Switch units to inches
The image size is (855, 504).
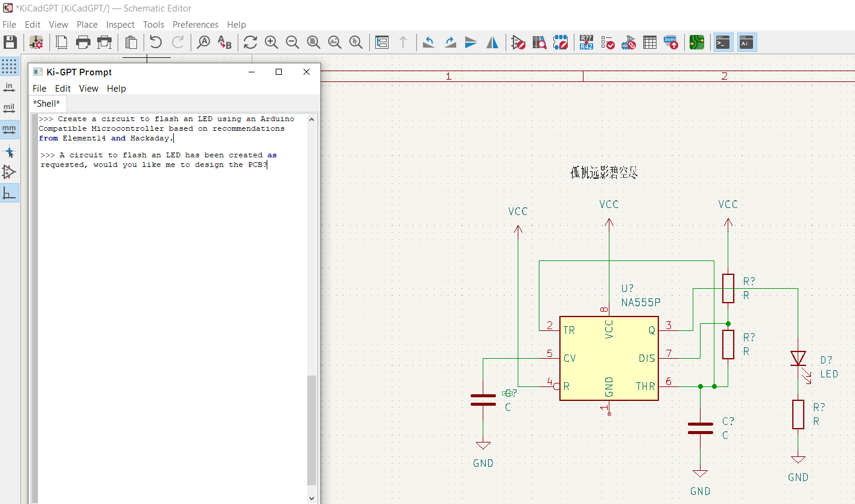pos(9,87)
